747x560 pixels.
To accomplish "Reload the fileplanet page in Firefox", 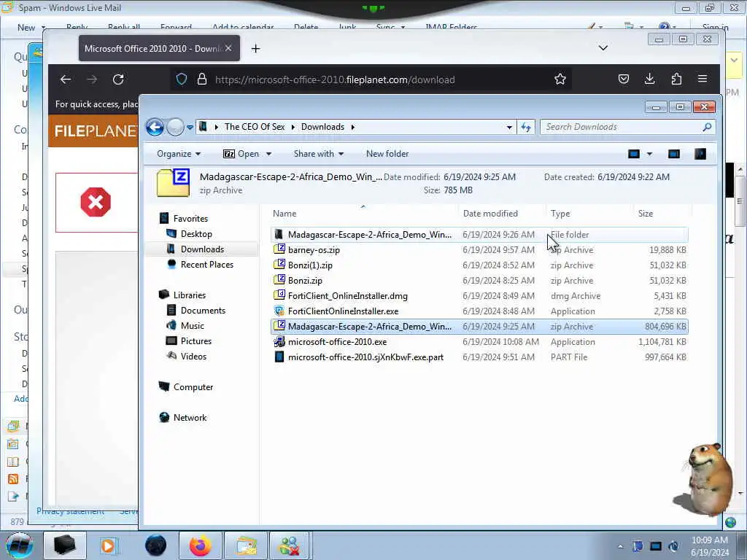I will point(118,79).
